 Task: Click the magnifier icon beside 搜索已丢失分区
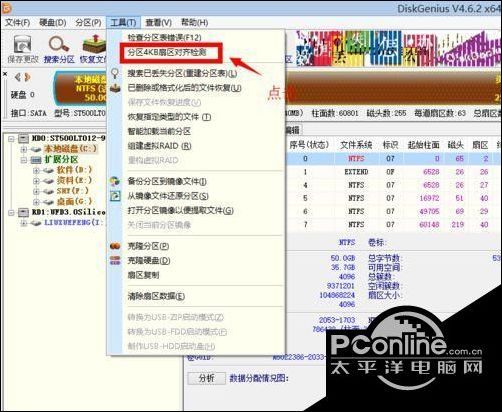click(x=115, y=73)
